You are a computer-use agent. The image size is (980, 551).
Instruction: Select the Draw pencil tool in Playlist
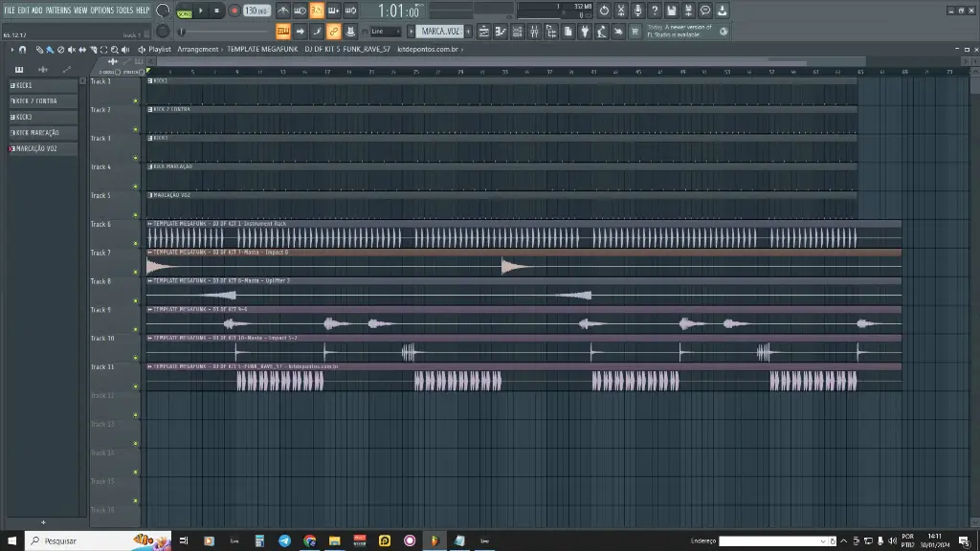tap(39, 50)
